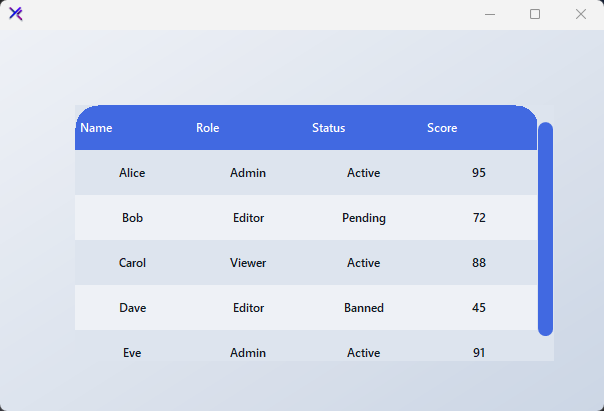This screenshot has width=604, height=411.
Task: Click Active status in Eve's row
Action: (364, 346)
